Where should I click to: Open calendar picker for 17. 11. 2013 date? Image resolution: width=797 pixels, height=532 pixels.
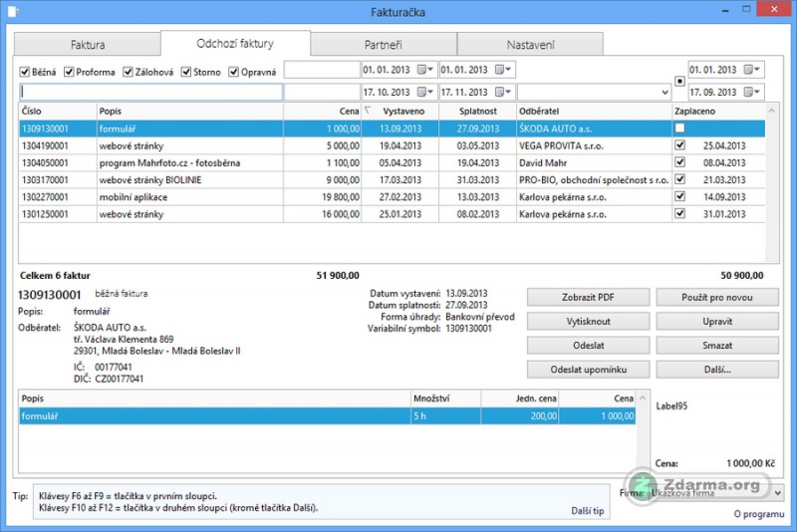[x=503, y=92]
